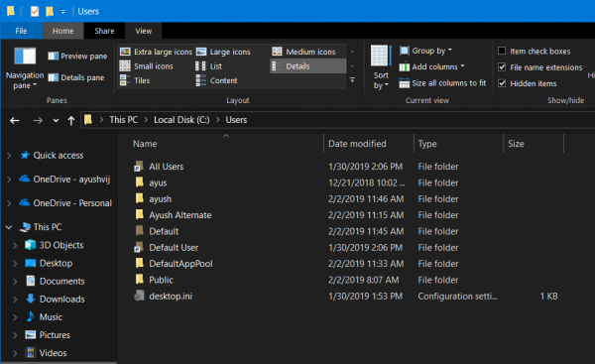Select Small icons layout
The height and width of the screenshot is (364, 595).
pos(147,66)
